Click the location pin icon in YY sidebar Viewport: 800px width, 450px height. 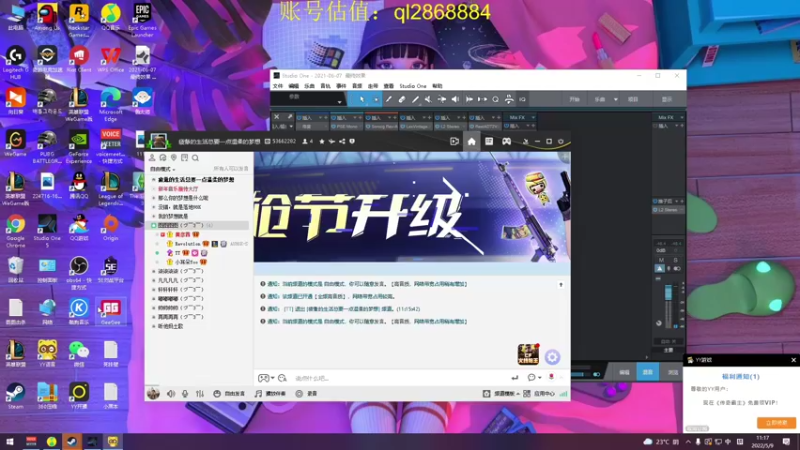click(x=173, y=158)
